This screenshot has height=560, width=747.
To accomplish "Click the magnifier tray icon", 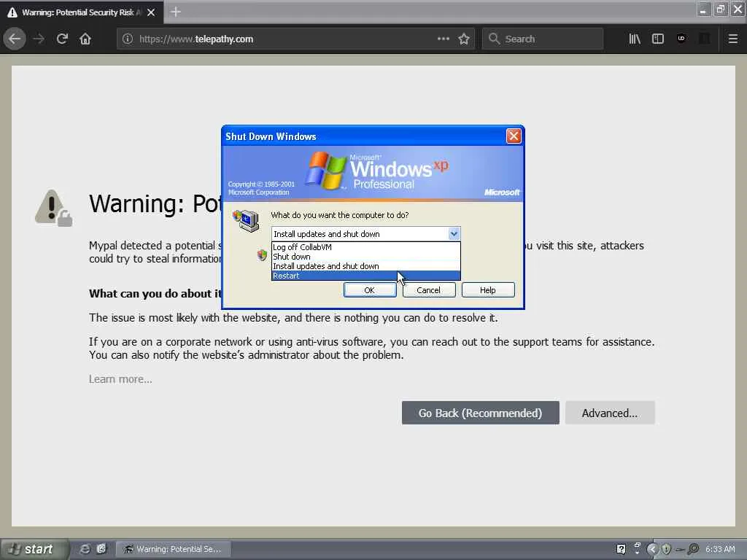I will coord(693,549).
